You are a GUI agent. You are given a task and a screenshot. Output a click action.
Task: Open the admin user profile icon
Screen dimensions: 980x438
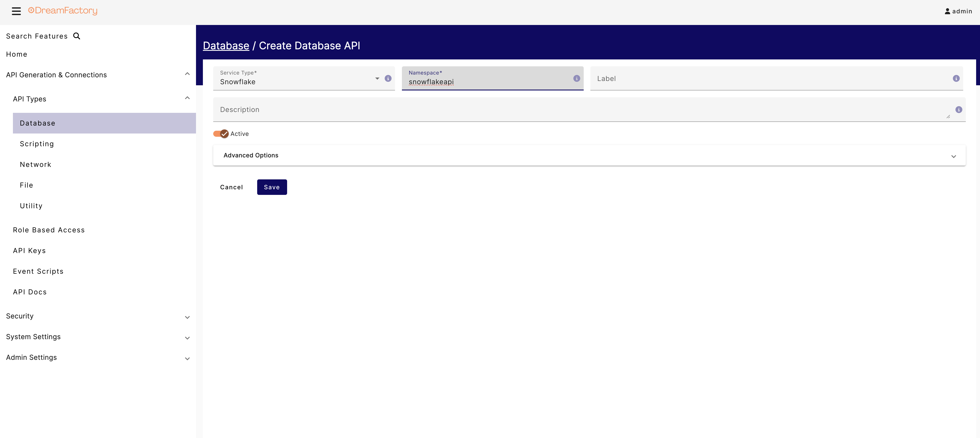pos(947,11)
